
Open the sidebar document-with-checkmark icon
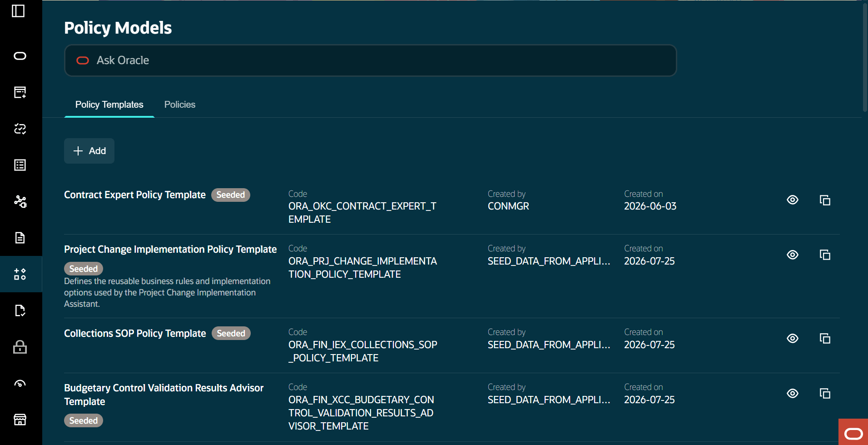20,310
